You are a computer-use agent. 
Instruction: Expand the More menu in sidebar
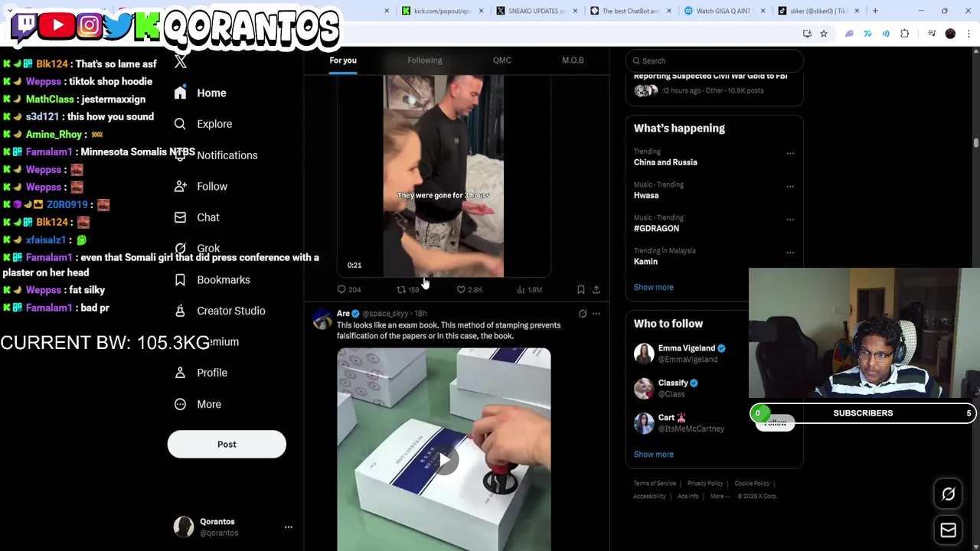[x=198, y=404]
